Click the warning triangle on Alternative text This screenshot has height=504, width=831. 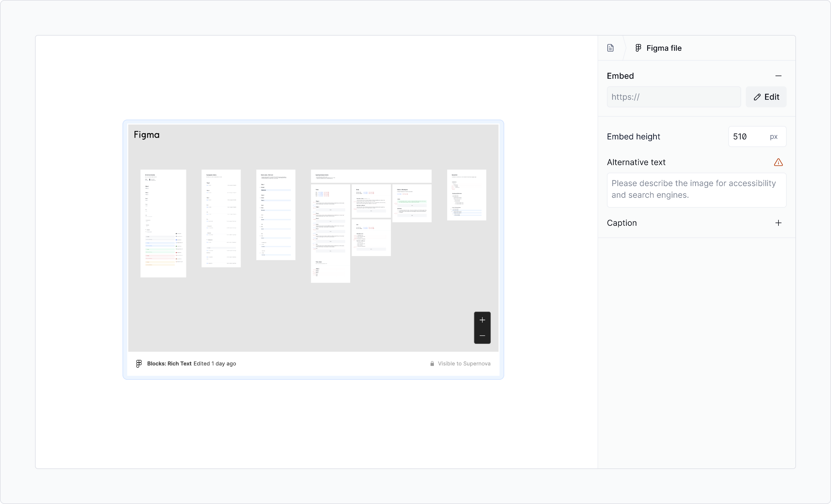pyautogui.click(x=778, y=162)
